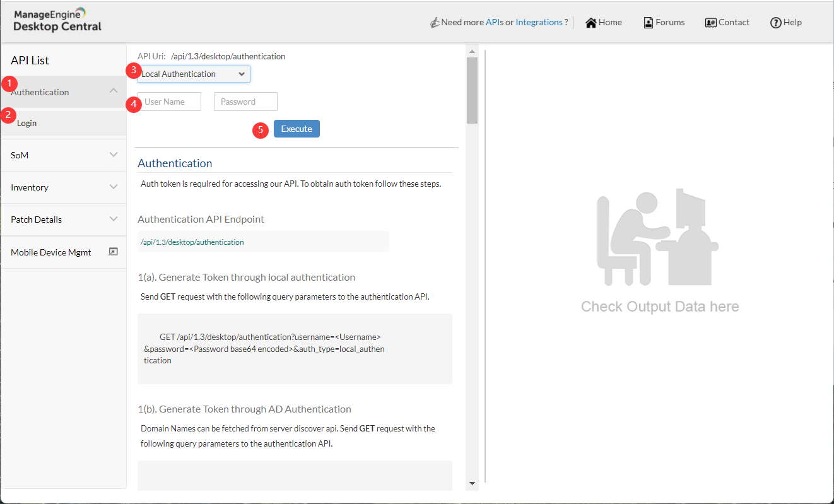Click the API Uri path text
Image resolution: width=834 pixels, height=504 pixels.
pyautogui.click(x=228, y=56)
